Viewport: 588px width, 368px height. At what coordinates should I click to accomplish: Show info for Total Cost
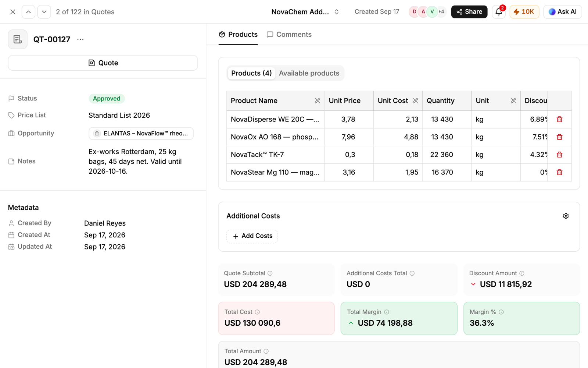[x=257, y=312]
